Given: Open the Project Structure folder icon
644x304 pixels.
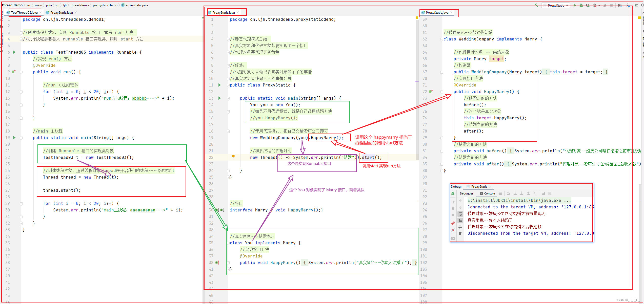Looking at the screenshot, I should (619, 5).
